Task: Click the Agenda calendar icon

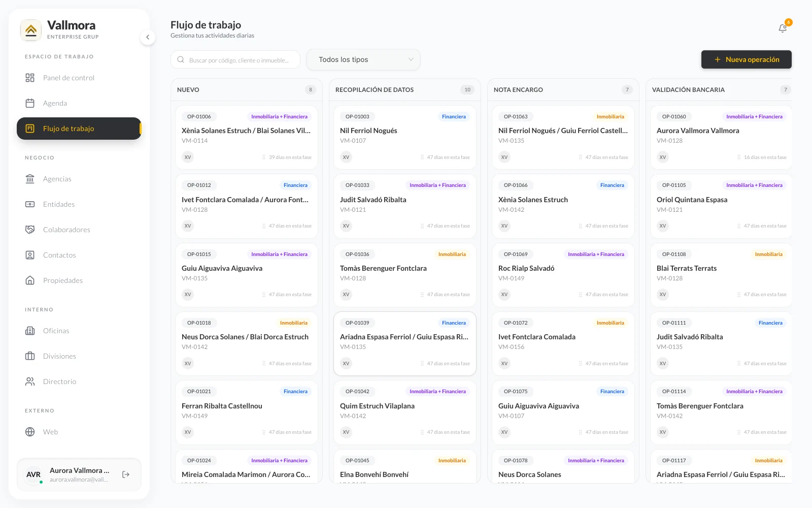Action: (30, 103)
